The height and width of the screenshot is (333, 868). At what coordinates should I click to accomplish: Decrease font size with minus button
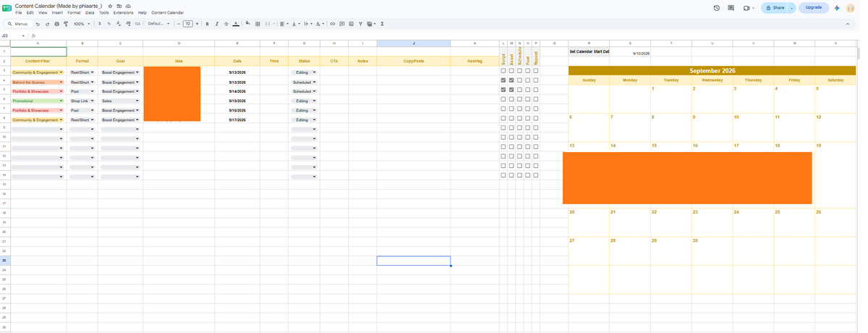coord(179,24)
